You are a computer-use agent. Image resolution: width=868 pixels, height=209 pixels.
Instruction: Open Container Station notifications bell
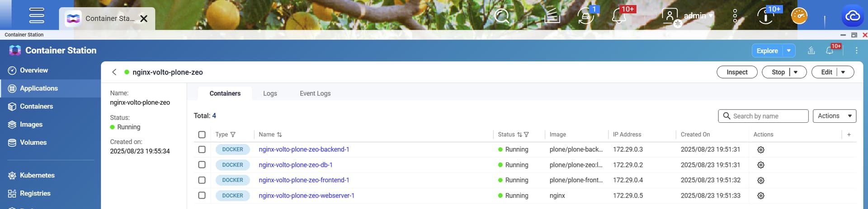coord(829,51)
